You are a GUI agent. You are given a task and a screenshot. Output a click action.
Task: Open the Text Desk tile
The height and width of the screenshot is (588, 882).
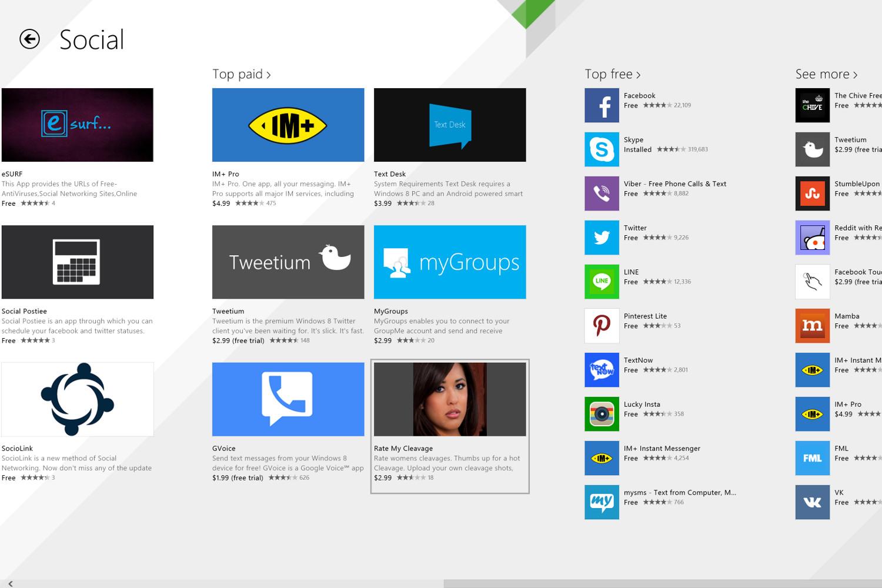(450, 125)
